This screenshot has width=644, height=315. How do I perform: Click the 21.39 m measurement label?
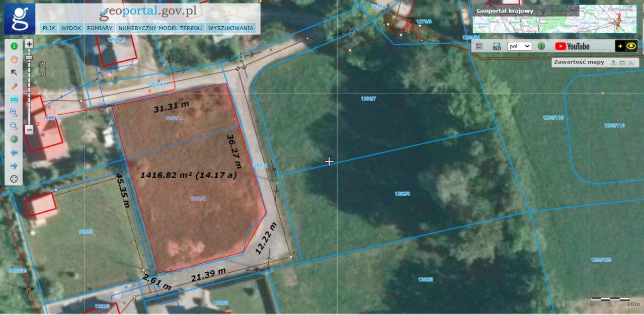tap(208, 275)
